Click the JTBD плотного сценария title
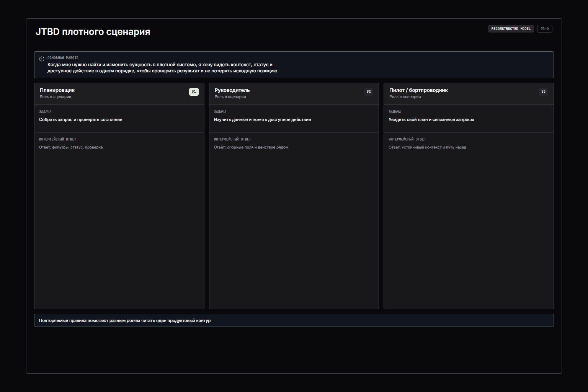 [93, 32]
